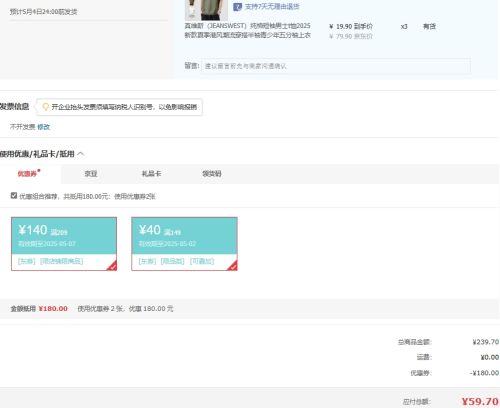Open the 支持7天无理由退货 link
Screen dimensions: 500x408
(x=272, y=7)
